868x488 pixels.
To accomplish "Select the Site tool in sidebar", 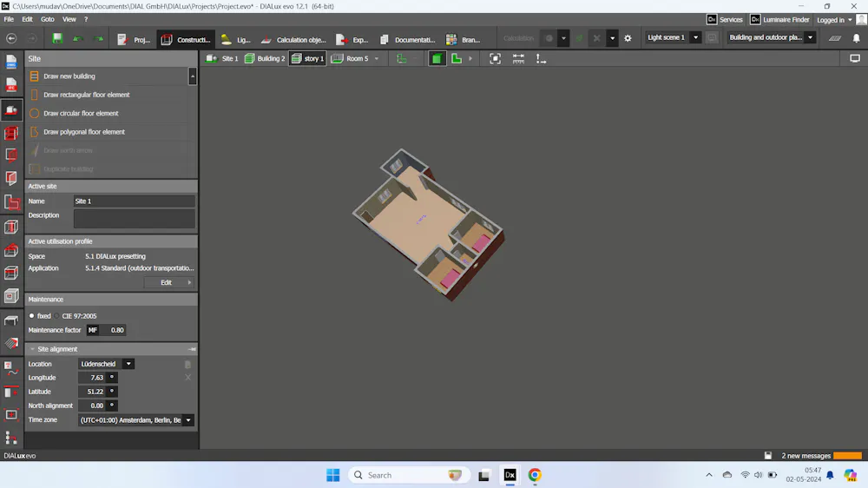I will (x=11, y=109).
